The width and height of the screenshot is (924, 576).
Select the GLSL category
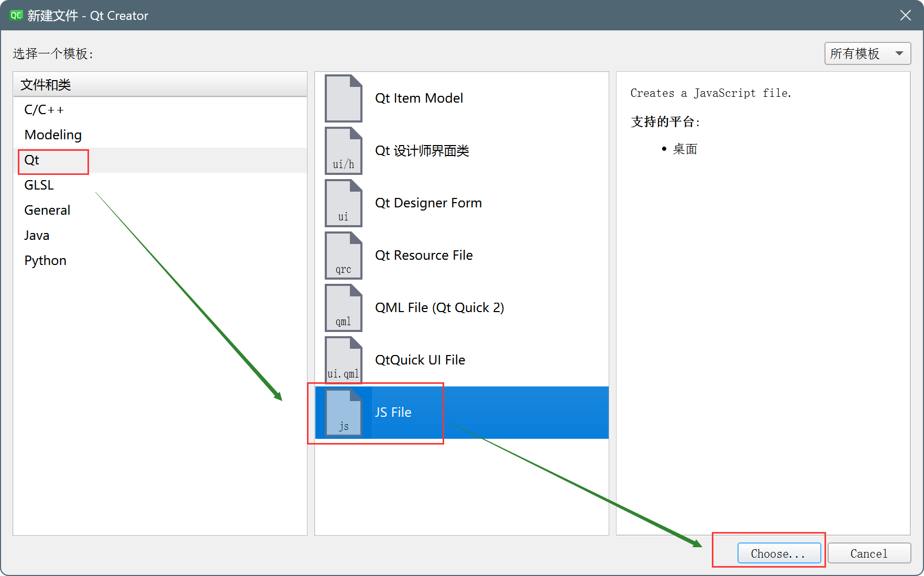point(160,185)
